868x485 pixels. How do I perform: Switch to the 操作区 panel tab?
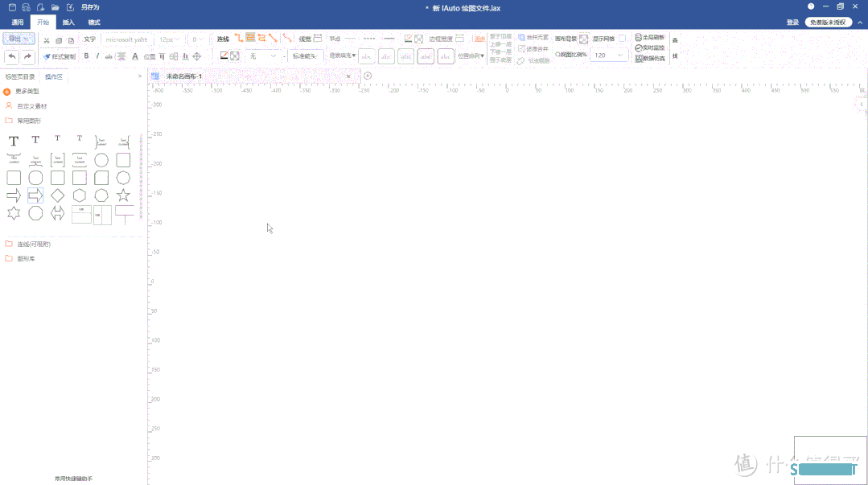54,76
